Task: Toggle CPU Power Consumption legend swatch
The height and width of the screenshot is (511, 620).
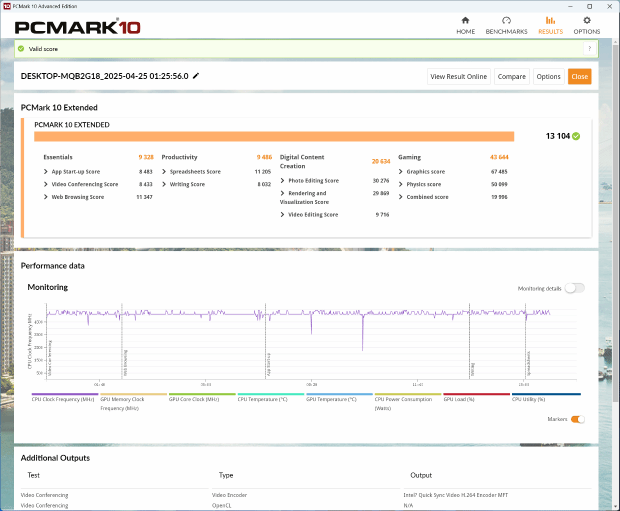Action: tap(408, 394)
